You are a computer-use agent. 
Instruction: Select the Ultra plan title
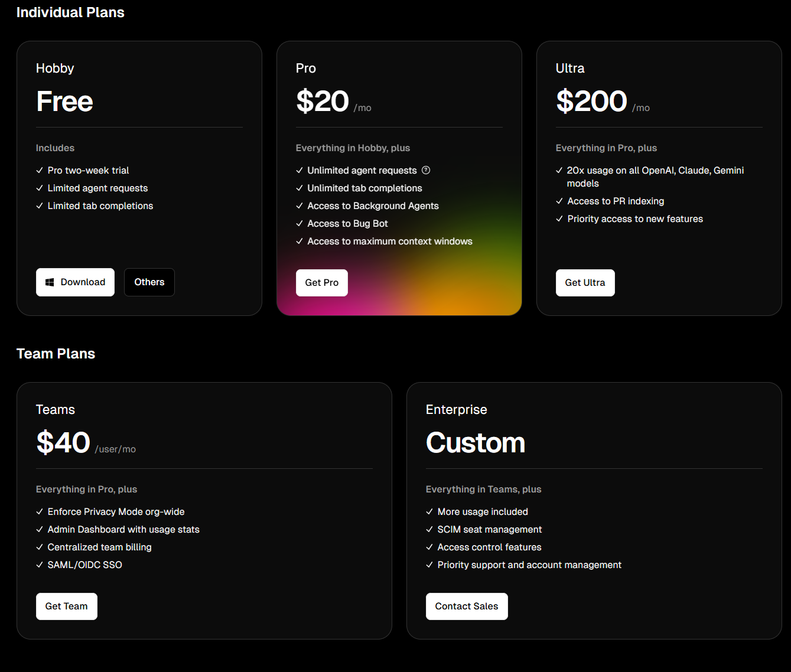[570, 68]
